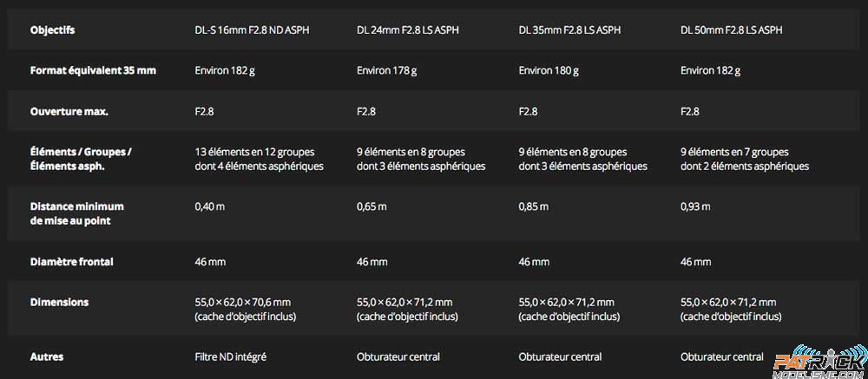868x379 pixels.
Task: Select the Objectifs row header
Action: [53, 29]
